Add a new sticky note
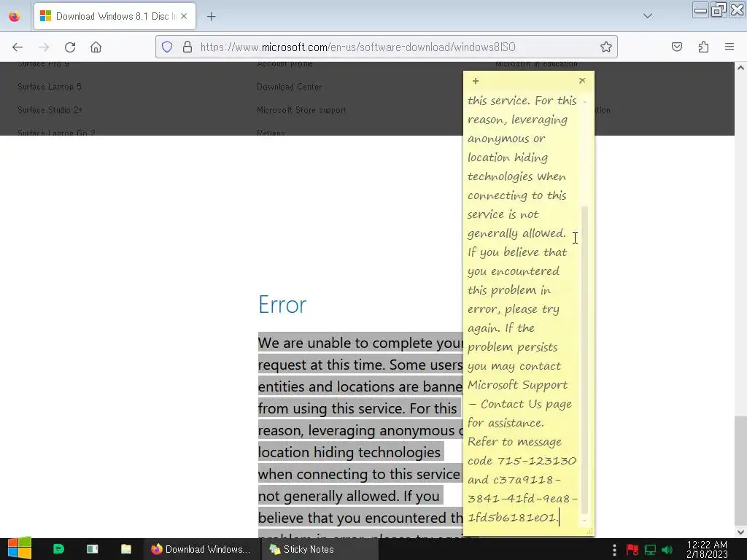 click(476, 81)
